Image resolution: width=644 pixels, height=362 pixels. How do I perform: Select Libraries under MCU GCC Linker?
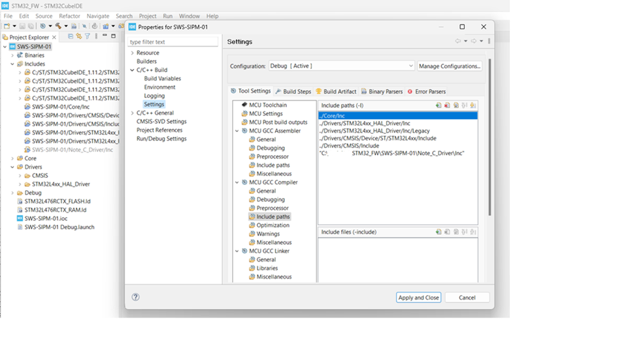(267, 269)
